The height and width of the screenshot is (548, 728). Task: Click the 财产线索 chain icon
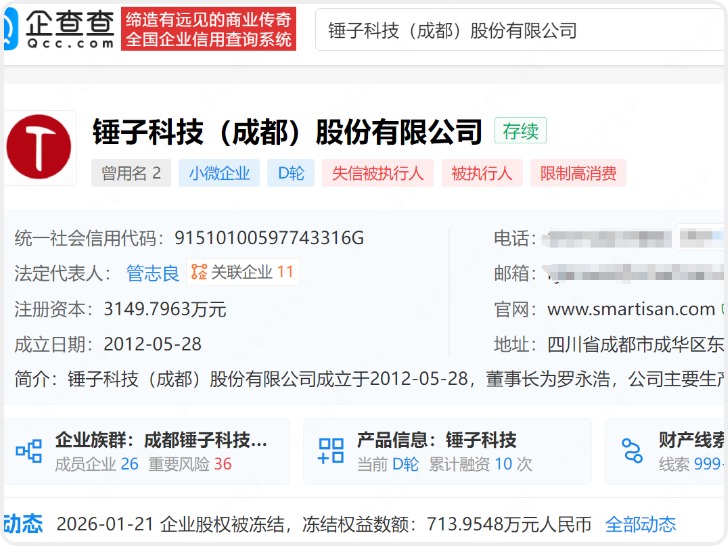point(632,450)
